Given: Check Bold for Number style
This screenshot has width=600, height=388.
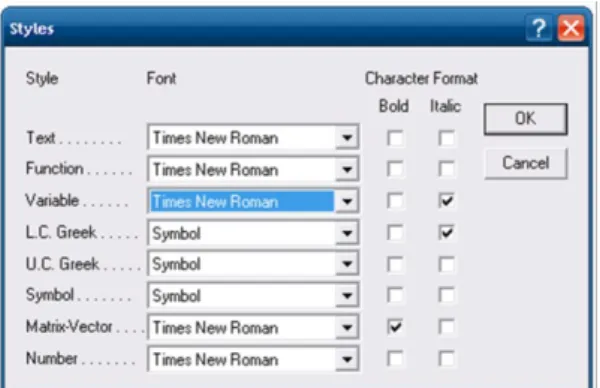Looking at the screenshot, I should pos(395,359).
